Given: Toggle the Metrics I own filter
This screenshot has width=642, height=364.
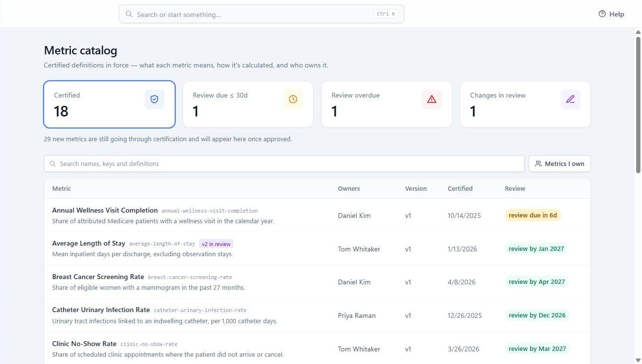Looking at the screenshot, I should (x=560, y=164).
